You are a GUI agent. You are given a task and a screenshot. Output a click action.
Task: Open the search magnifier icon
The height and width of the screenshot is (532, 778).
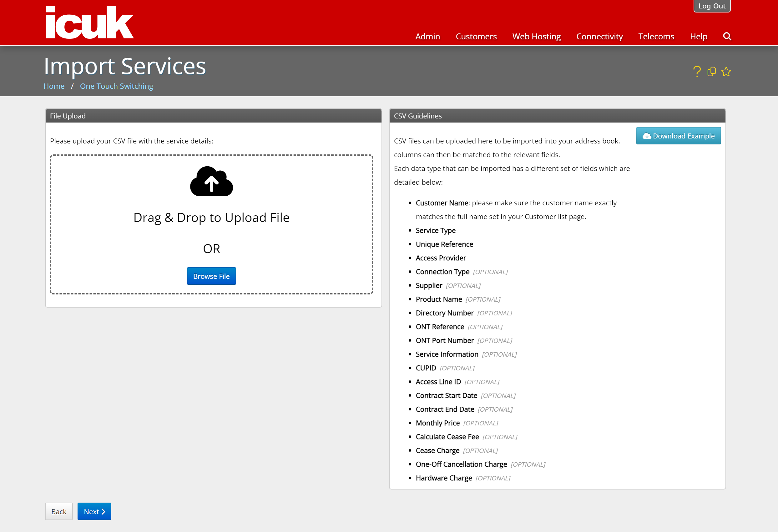pyautogui.click(x=727, y=36)
